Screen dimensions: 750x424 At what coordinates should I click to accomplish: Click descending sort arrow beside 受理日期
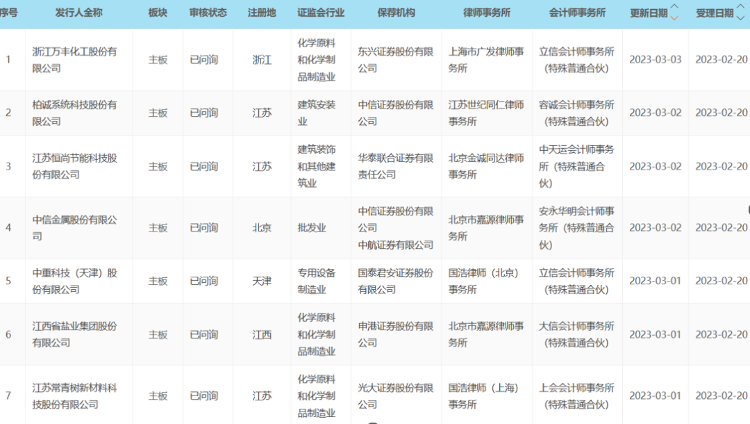tap(743, 17)
